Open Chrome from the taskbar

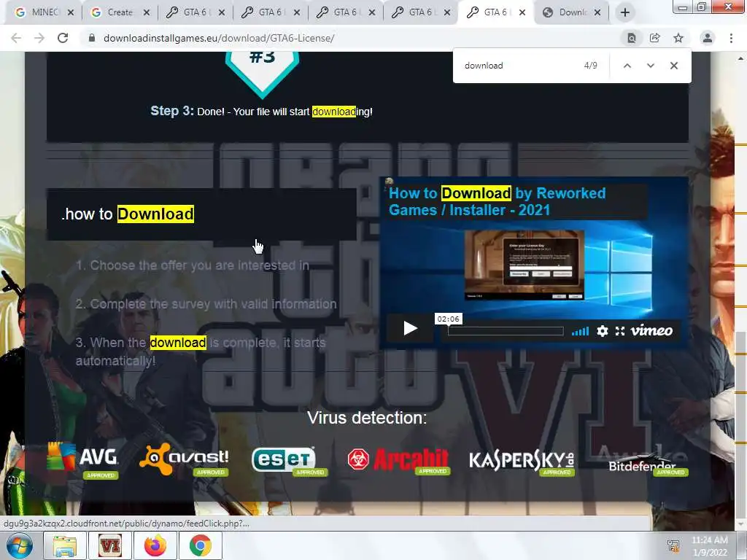coord(201,545)
